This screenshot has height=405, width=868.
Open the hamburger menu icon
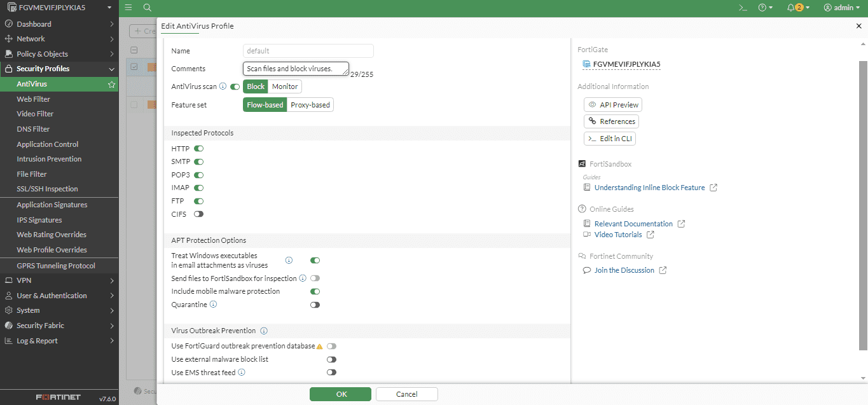click(x=128, y=8)
